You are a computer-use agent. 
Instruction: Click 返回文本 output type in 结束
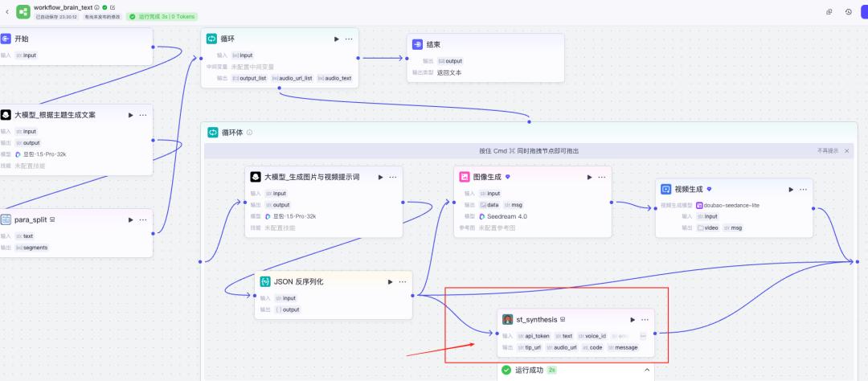[x=449, y=72]
